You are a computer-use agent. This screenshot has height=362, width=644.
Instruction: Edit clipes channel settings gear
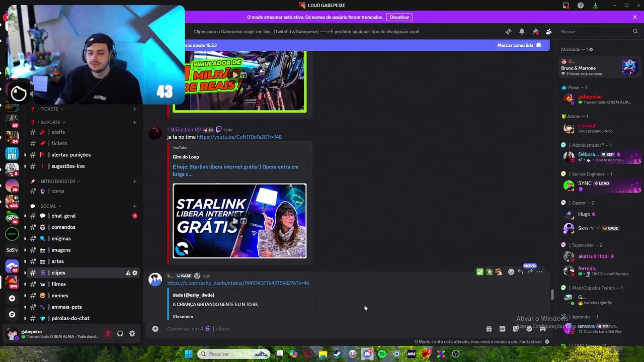[135, 273]
